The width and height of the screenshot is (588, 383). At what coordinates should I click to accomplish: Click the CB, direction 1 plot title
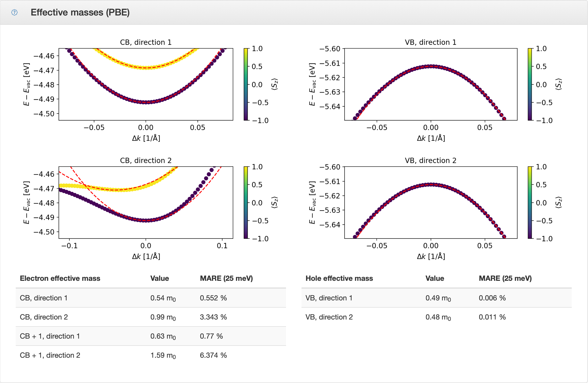146,42
